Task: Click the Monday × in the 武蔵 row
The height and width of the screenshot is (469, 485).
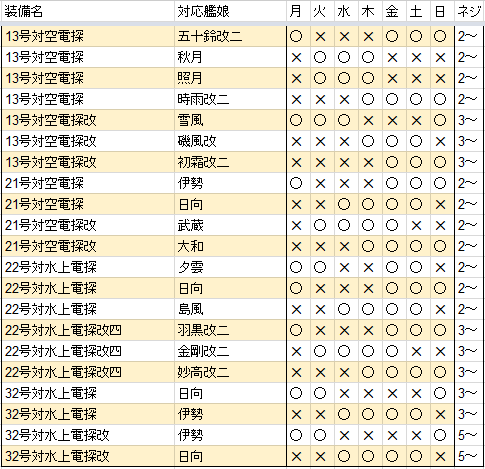Action: click(296, 226)
